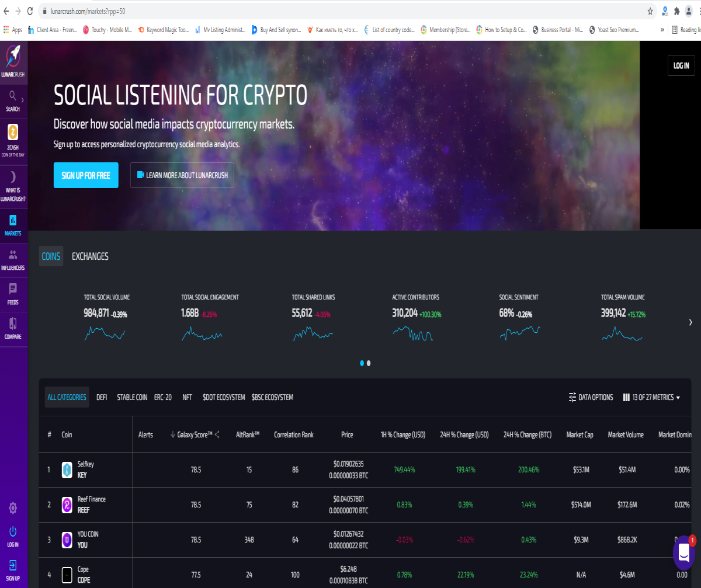Click Learn More About LunarCrush
Image resolution: width=701 pixels, height=588 pixels.
click(x=182, y=175)
